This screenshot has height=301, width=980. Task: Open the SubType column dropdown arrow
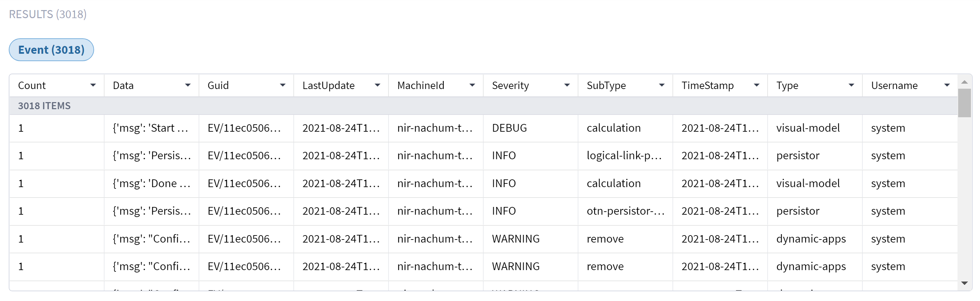click(662, 86)
